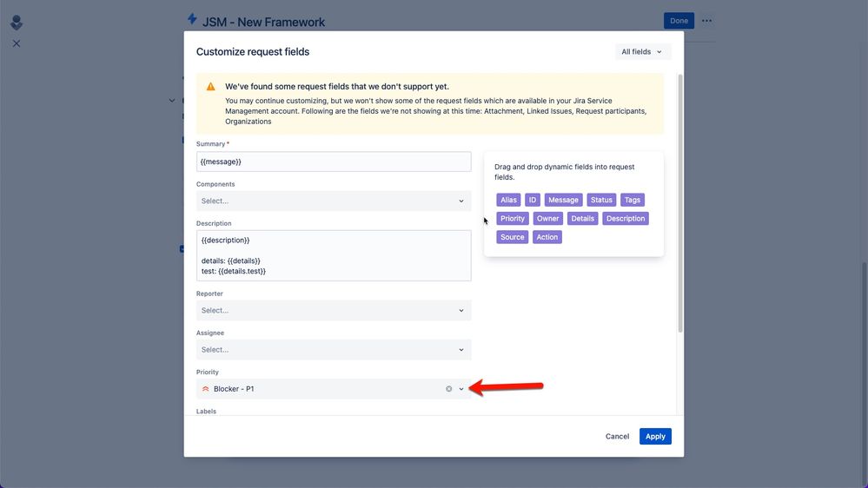Click the orange warning triangle icon
The image size is (868, 488).
pos(211,87)
